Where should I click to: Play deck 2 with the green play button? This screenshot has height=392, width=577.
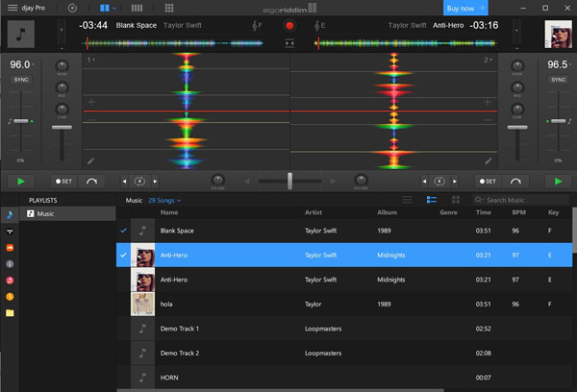558,181
